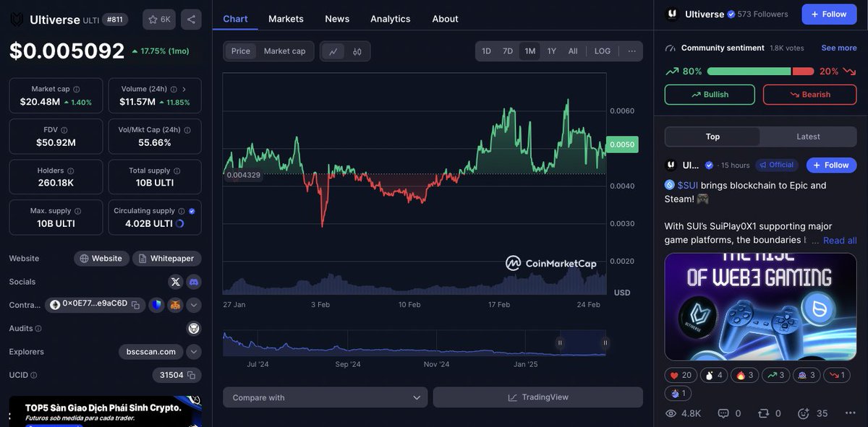Open the Website link button
The height and width of the screenshot is (427, 868).
[x=101, y=259]
